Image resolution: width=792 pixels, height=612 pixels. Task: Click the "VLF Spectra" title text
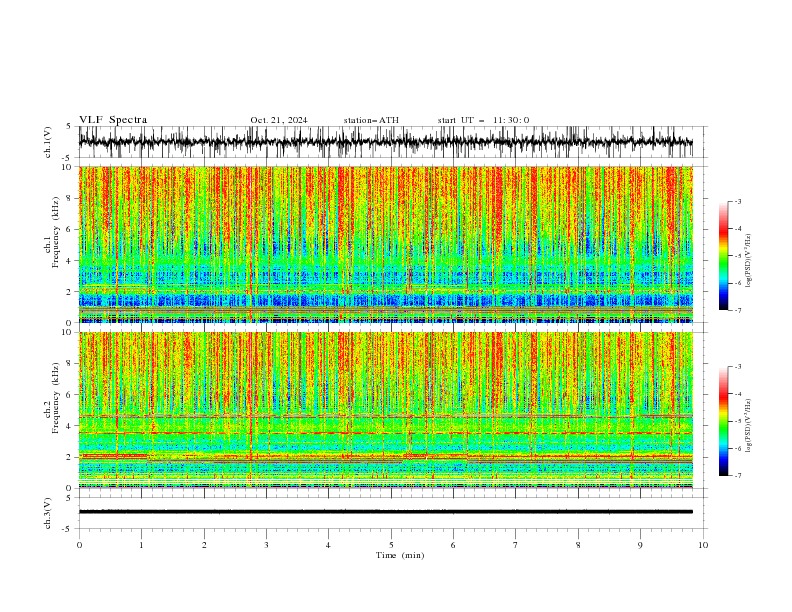[x=113, y=120]
